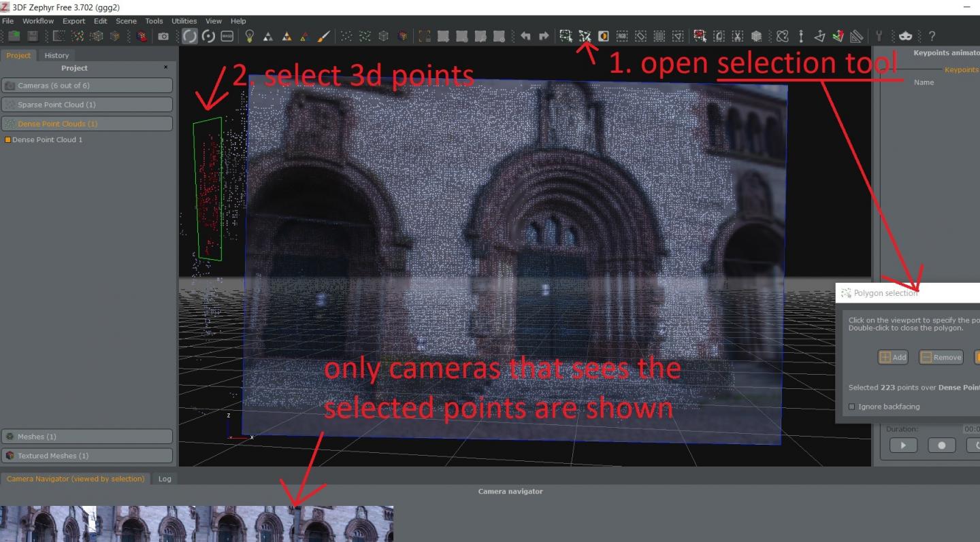
Task: Click the vertical measurement tool icon
Action: click(x=801, y=36)
